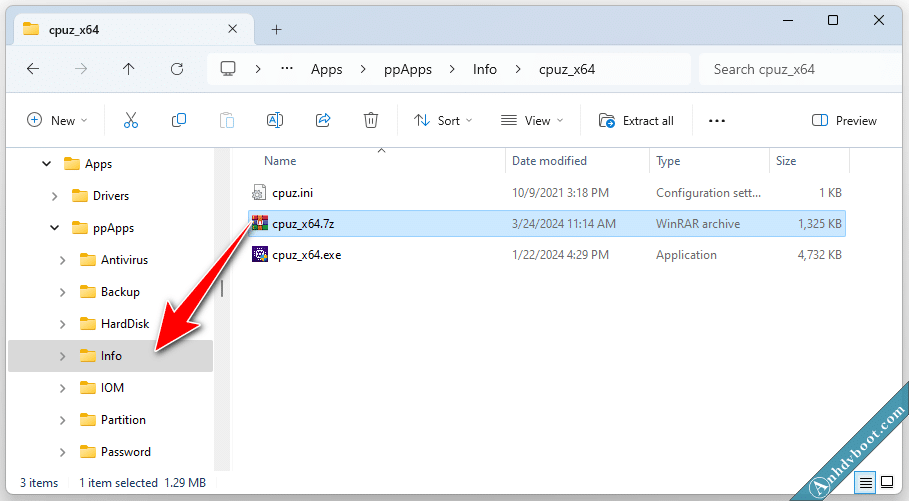Open the New item dropdown
The height and width of the screenshot is (501, 909).
click(x=57, y=121)
